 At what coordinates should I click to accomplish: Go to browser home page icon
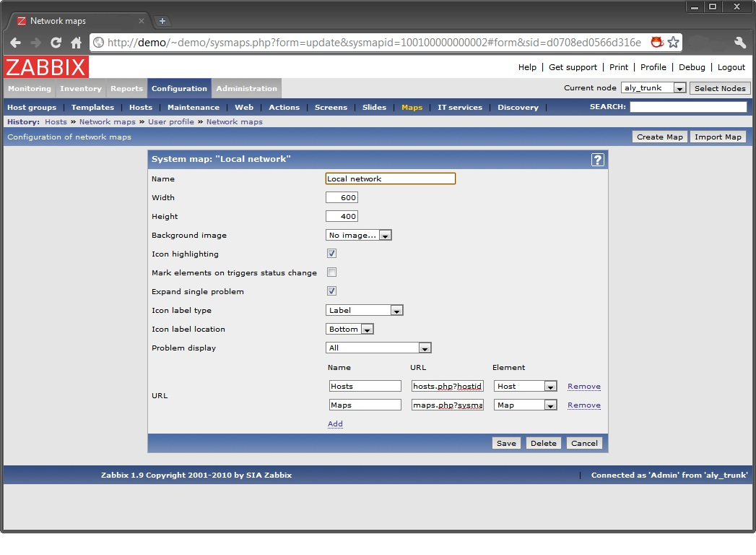[77, 43]
